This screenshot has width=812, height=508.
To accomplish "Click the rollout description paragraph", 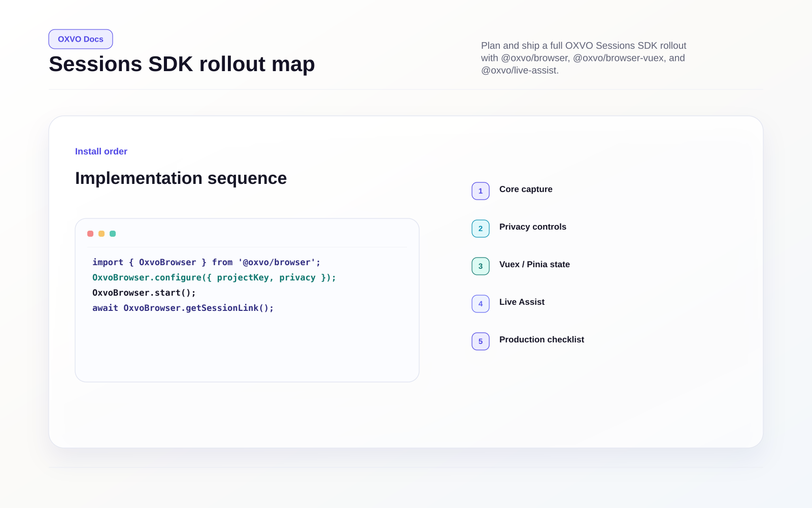I will point(584,58).
